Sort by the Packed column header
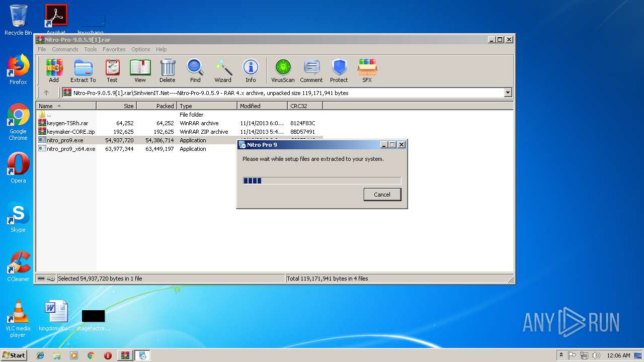This screenshot has height=362, width=644. click(x=157, y=106)
